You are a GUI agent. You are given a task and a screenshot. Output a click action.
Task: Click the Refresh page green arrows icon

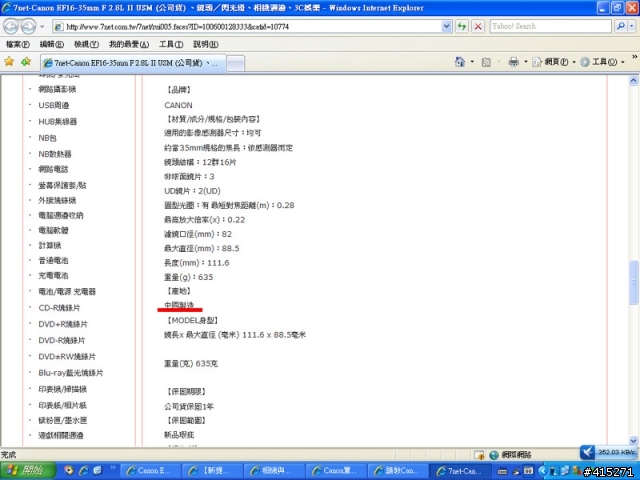462,27
